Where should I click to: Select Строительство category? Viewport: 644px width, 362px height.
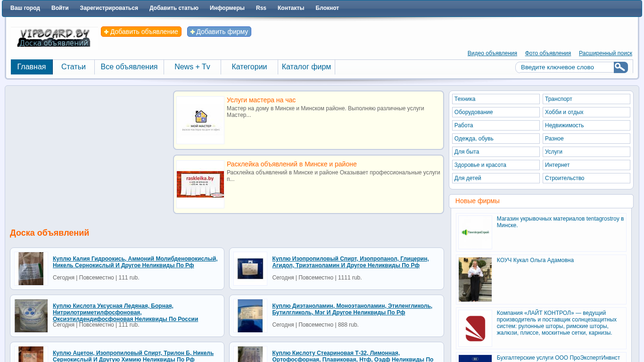point(586,178)
